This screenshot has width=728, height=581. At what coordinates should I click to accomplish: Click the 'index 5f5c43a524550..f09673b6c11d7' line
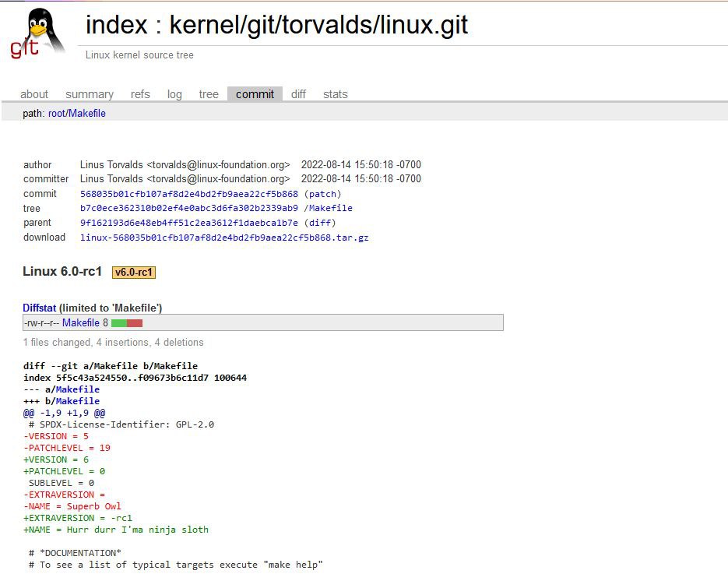tap(135, 378)
